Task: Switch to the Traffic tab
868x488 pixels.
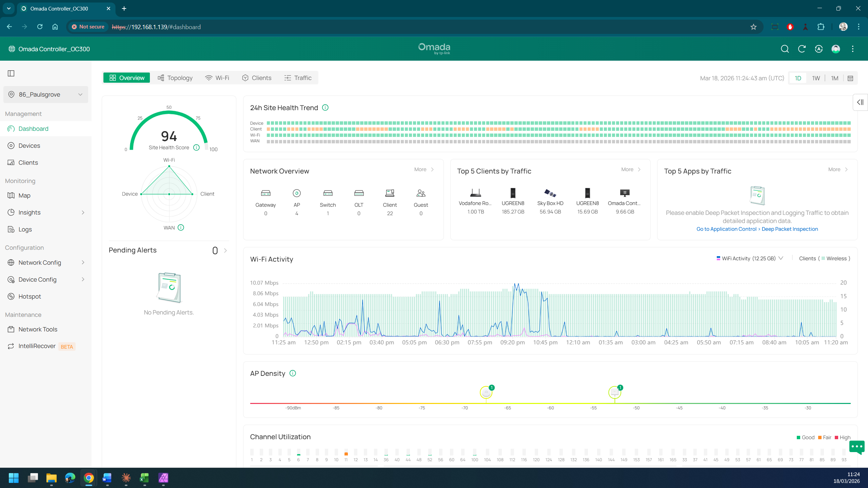Action: [x=298, y=78]
